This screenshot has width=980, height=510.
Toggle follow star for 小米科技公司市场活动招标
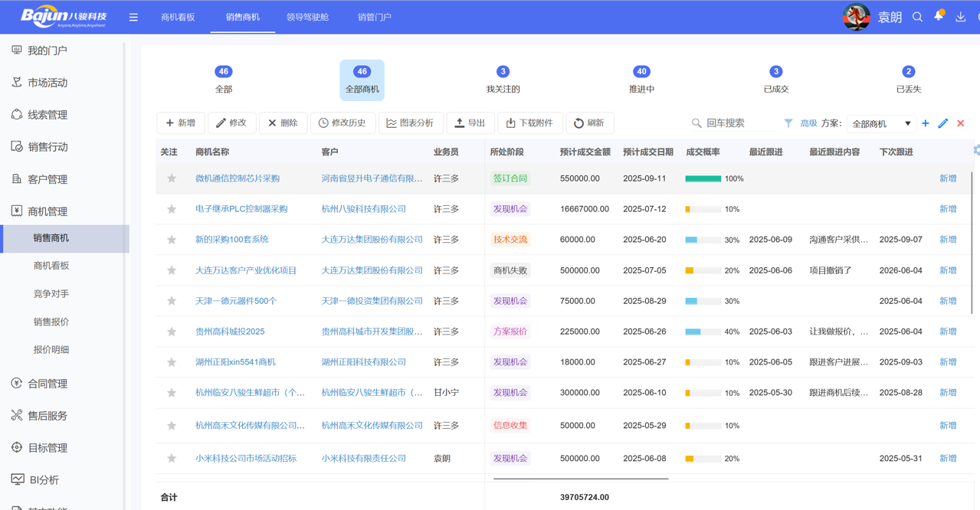[x=172, y=459]
